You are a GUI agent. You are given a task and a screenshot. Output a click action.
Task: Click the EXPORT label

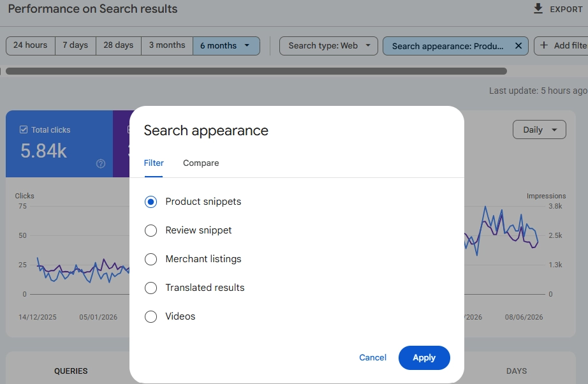pyautogui.click(x=566, y=10)
